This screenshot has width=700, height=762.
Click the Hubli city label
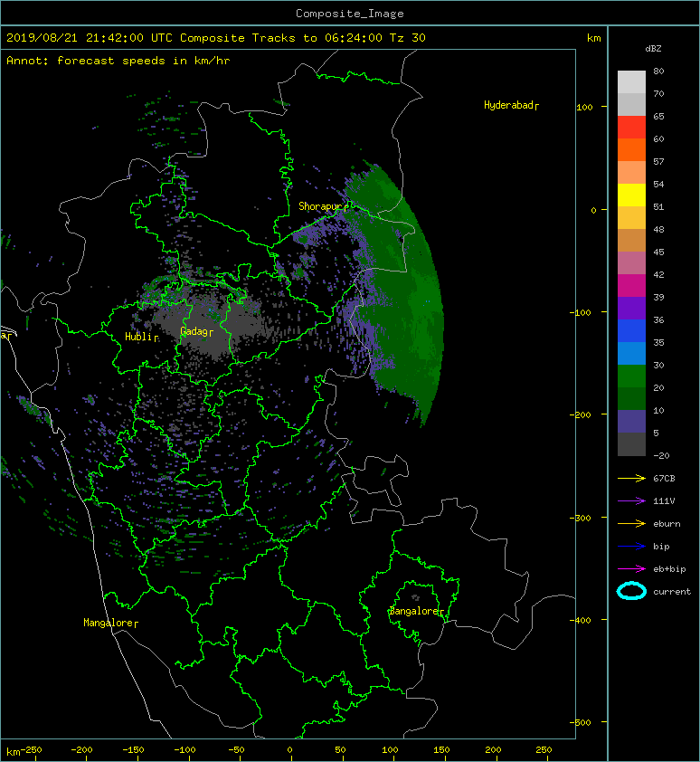click(141, 337)
